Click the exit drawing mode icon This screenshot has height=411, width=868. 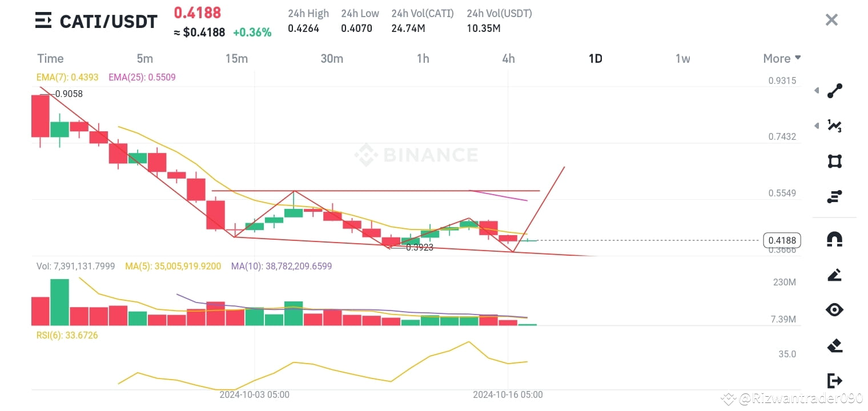point(834,380)
